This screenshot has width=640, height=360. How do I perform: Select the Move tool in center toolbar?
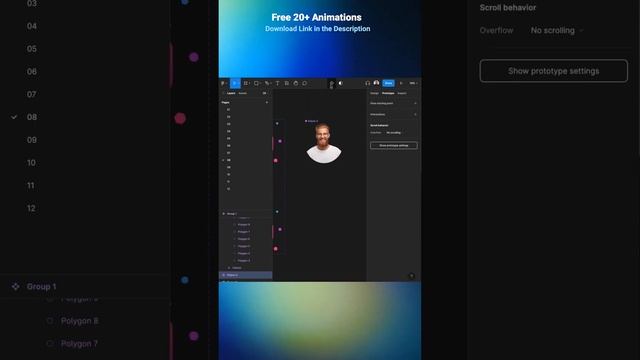click(x=235, y=83)
